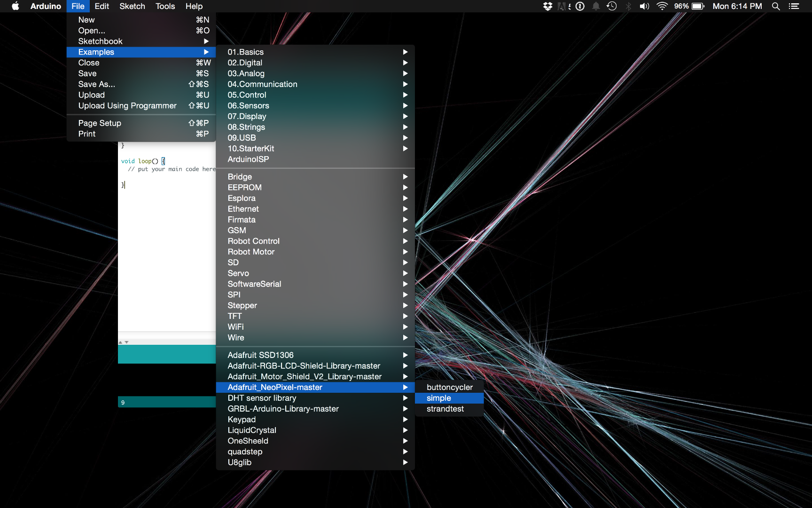Expand GRBL-Arduino-Library-master examples

(315, 409)
